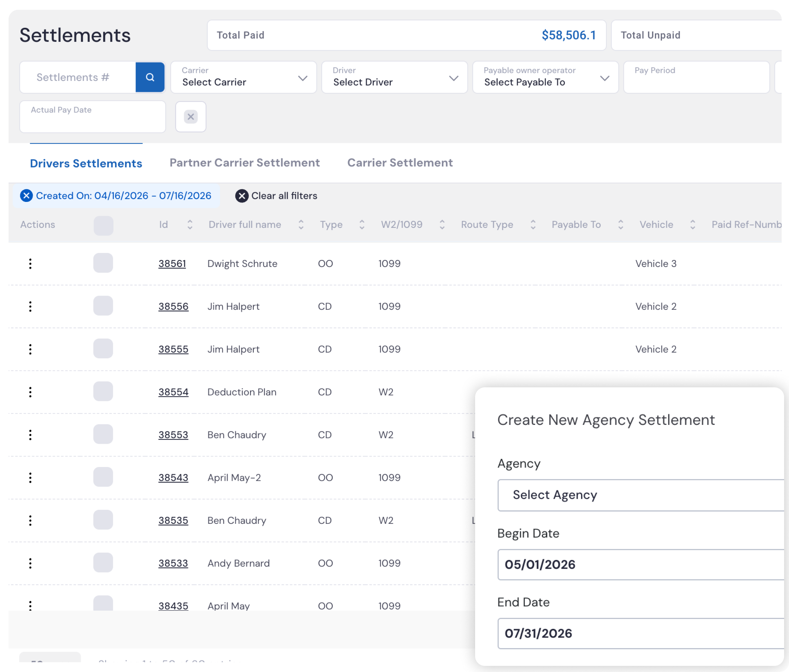The image size is (789, 672).
Task: Open actions menu for settlement 38556
Action: 31,306
